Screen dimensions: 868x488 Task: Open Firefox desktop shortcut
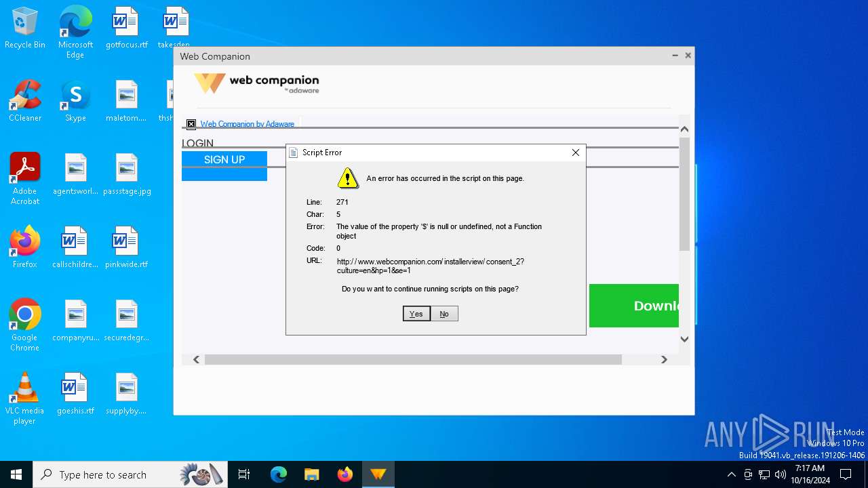[25, 248]
